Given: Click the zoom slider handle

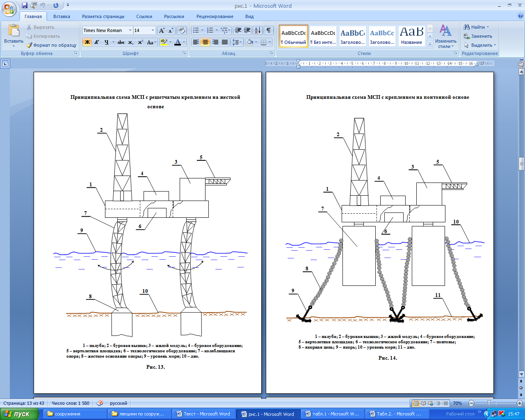Looking at the screenshot, I should pyautogui.click(x=489, y=403).
